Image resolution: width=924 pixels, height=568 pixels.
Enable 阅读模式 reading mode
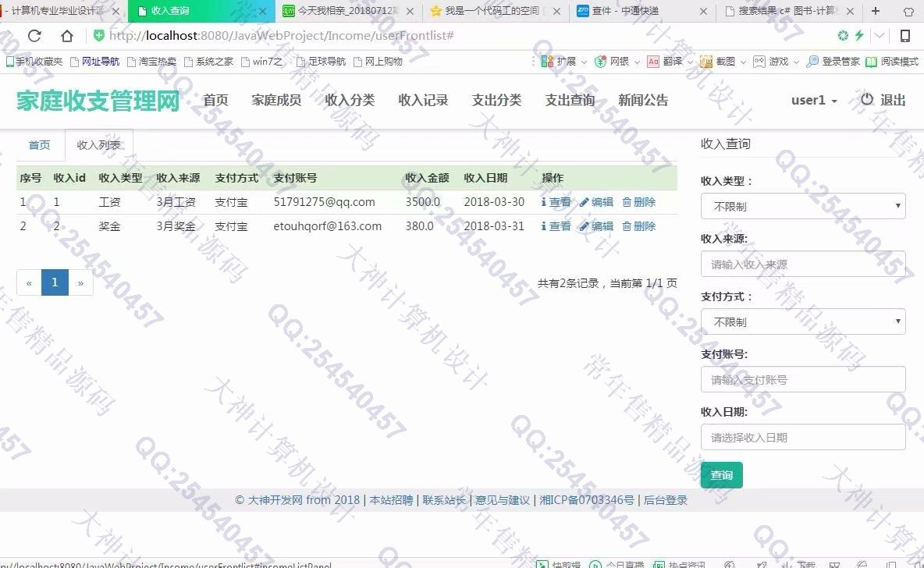891,62
